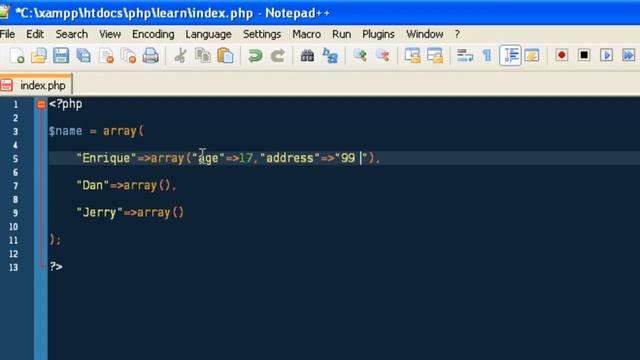640x360 pixels.
Task: Stop macro recording square button
Action: pyautogui.click(x=584, y=55)
